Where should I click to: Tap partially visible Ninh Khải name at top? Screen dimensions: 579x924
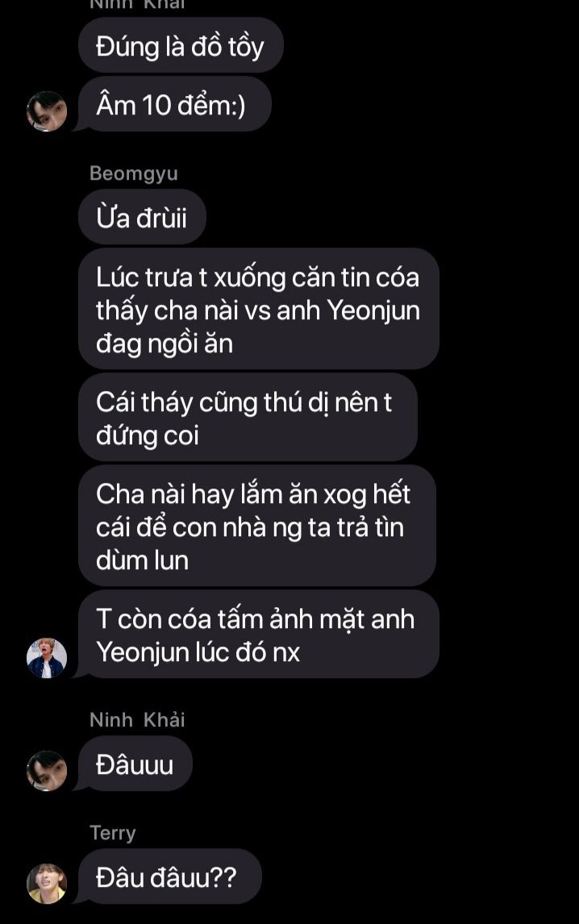[x=137, y=4]
